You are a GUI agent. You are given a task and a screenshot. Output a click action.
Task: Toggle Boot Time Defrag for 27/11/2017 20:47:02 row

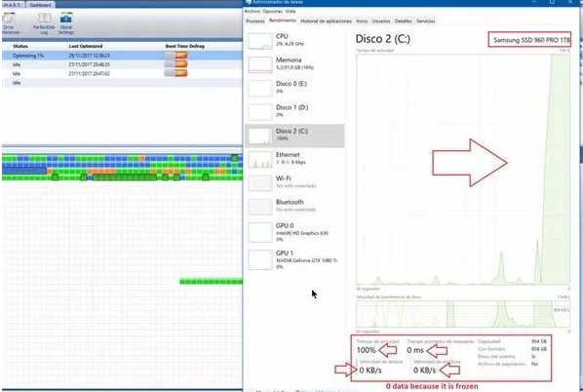pyautogui.click(x=175, y=73)
